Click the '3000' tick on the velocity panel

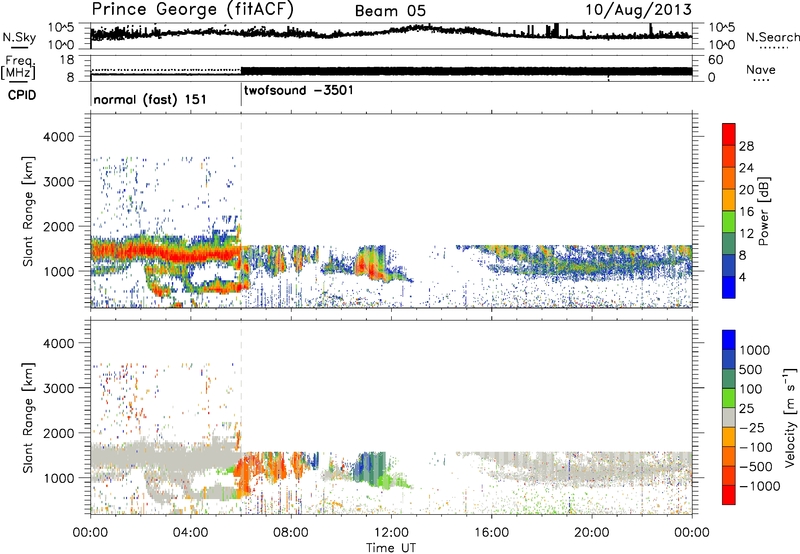click(x=60, y=388)
